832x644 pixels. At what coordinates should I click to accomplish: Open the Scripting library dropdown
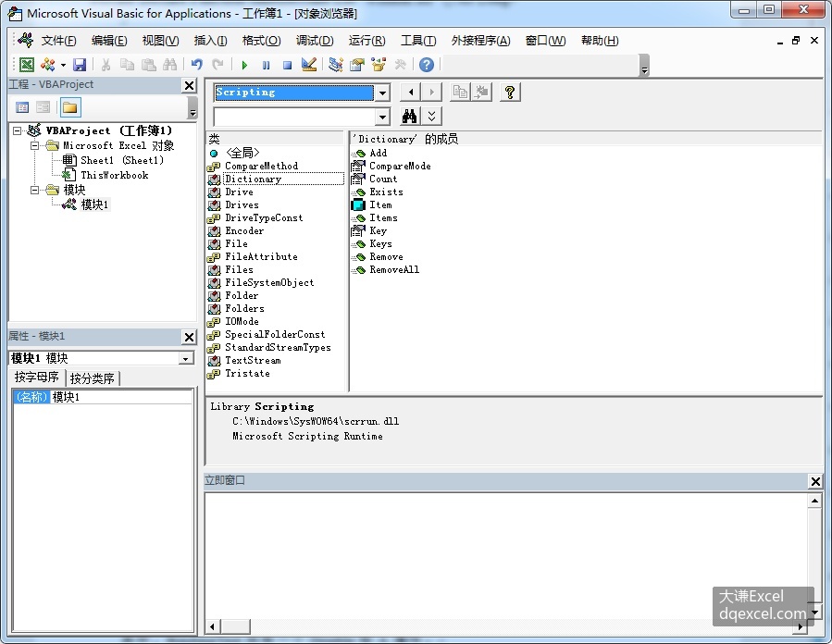tap(382, 93)
